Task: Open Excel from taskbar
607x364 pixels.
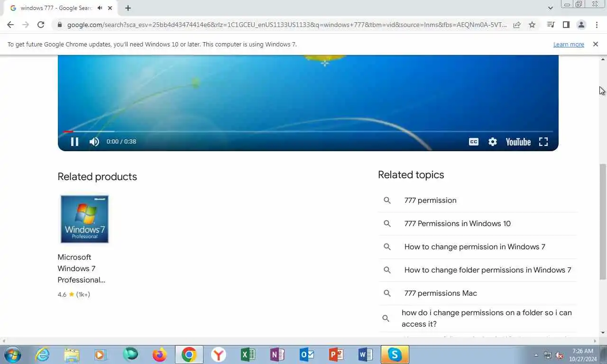Action: (248, 355)
